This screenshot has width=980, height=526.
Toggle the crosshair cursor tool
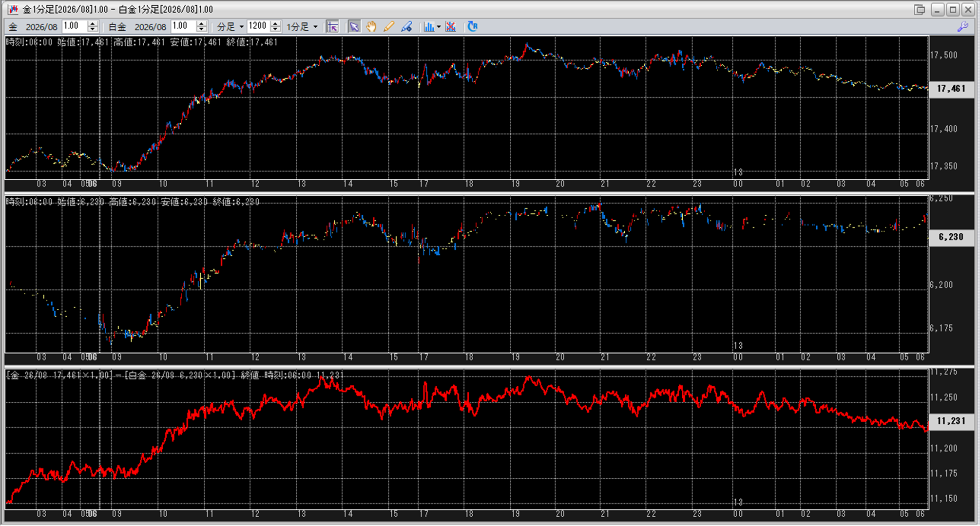click(332, 27)
